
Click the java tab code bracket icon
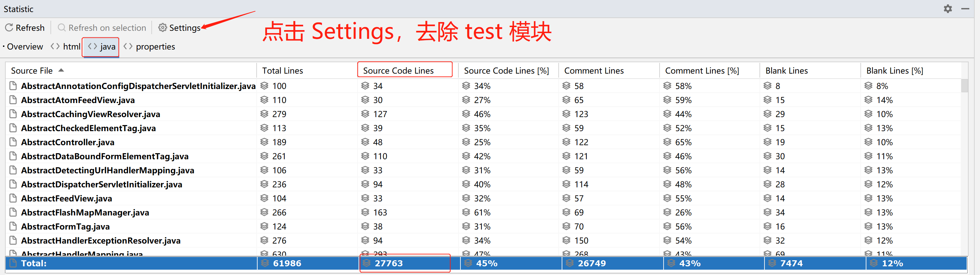[93, 46]
